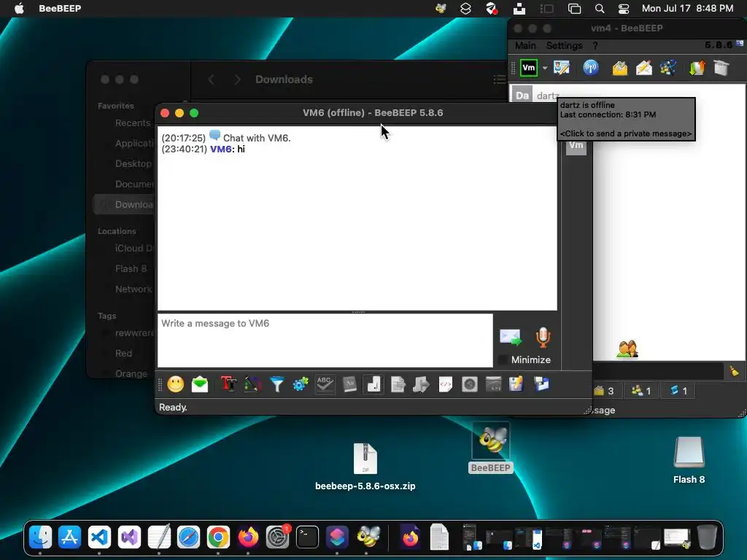Click the code snippet page icon

click(446, 384)
